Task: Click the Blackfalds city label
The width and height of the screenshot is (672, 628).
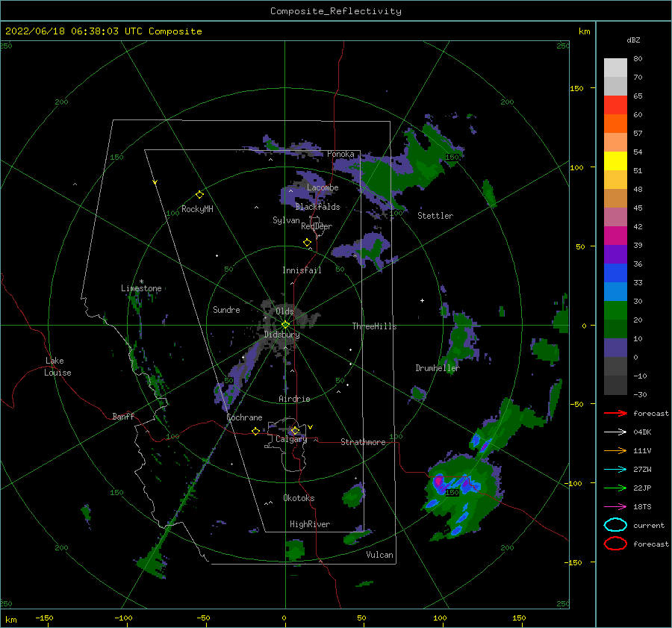Action: 317,207
